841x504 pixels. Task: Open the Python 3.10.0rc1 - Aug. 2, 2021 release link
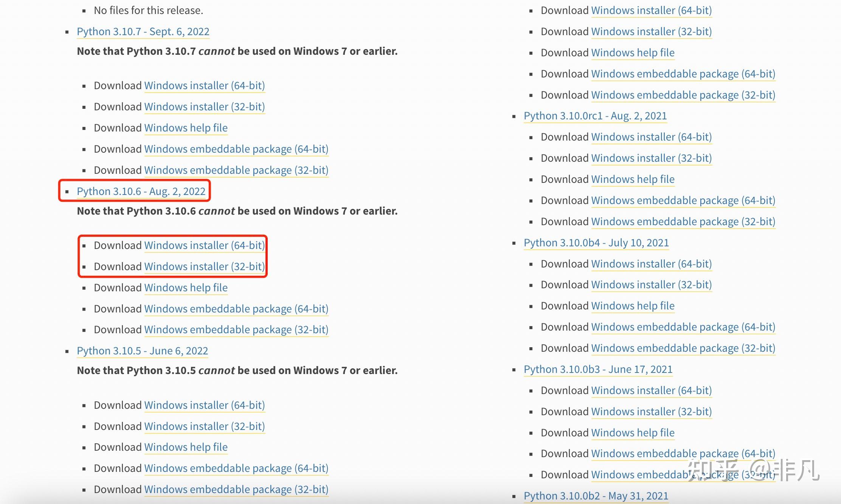[x=595, y=116]
